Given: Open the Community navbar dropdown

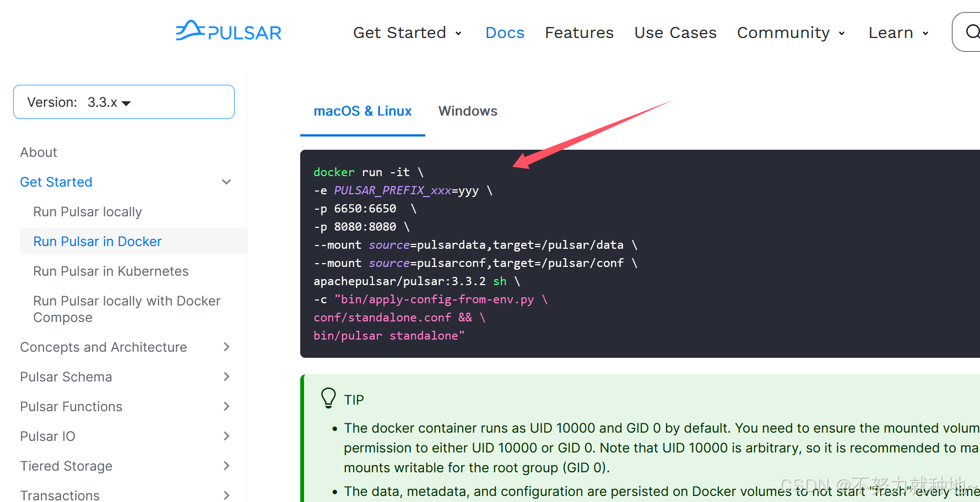Looking at the screenshot, I should point(791,32).
